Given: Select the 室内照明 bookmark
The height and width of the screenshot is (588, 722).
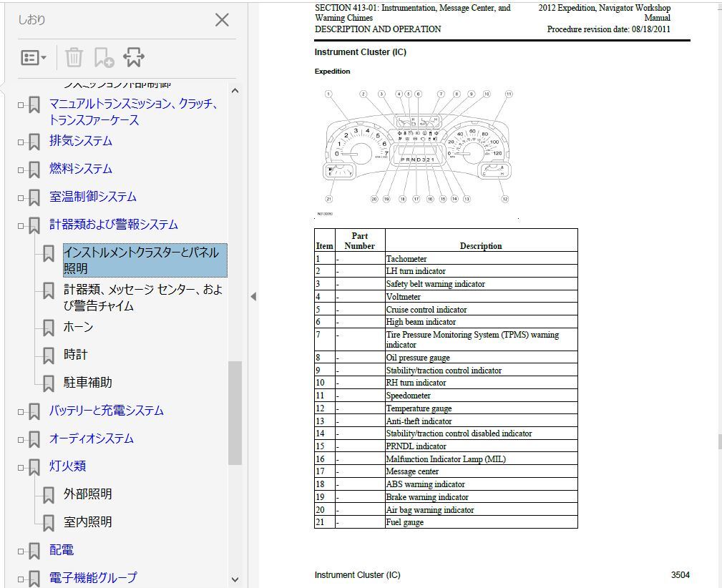Looking at the screenshot, I should pos(87,521).
